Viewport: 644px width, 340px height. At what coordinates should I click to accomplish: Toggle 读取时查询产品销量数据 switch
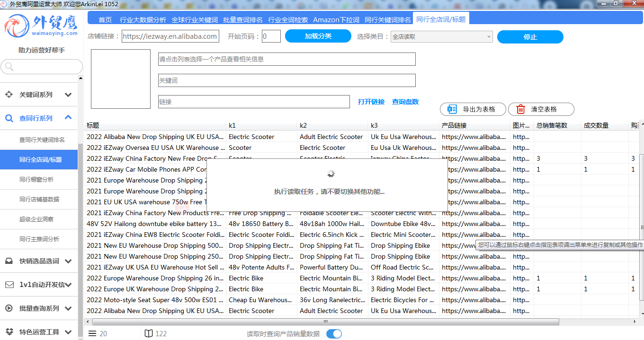click(334, 333)
